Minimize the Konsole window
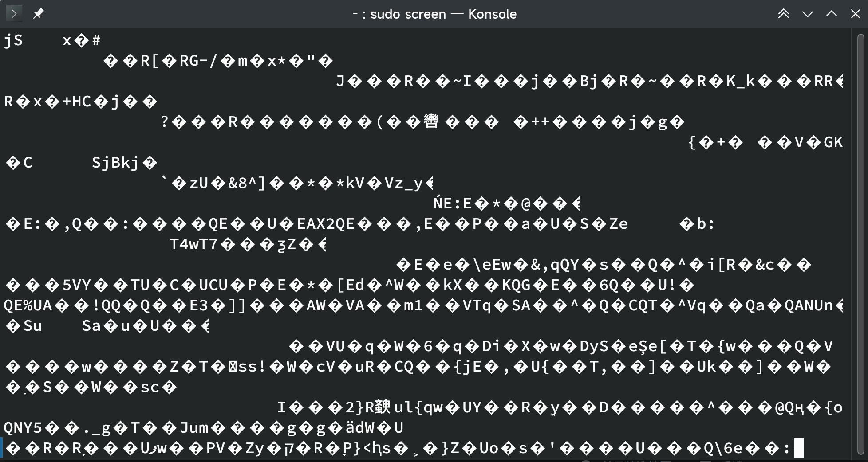 pos(808,14)
